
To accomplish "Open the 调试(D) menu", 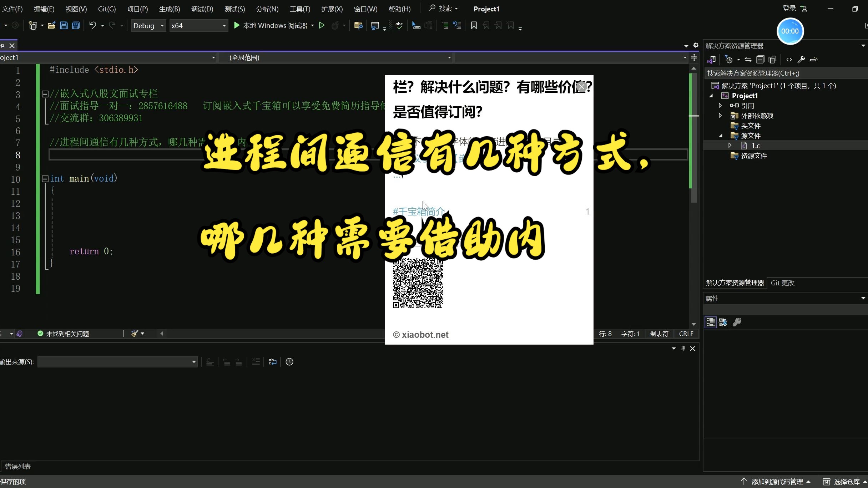I will 202,9.
